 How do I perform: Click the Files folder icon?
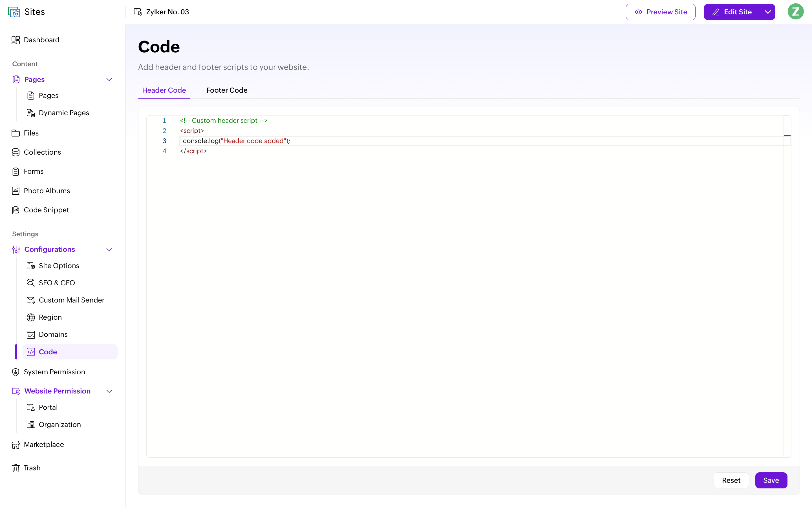point(16,133)
